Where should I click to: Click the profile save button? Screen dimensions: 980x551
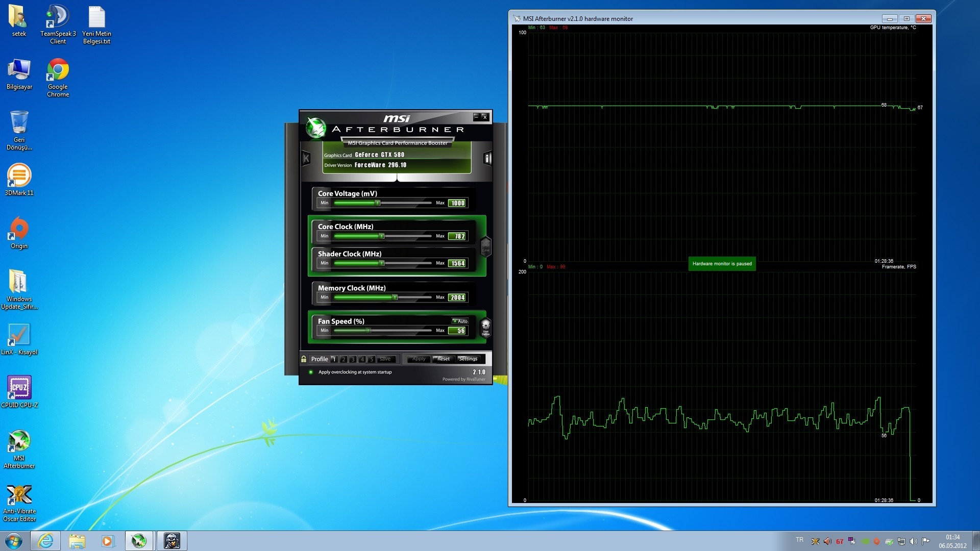coord(385,359)
